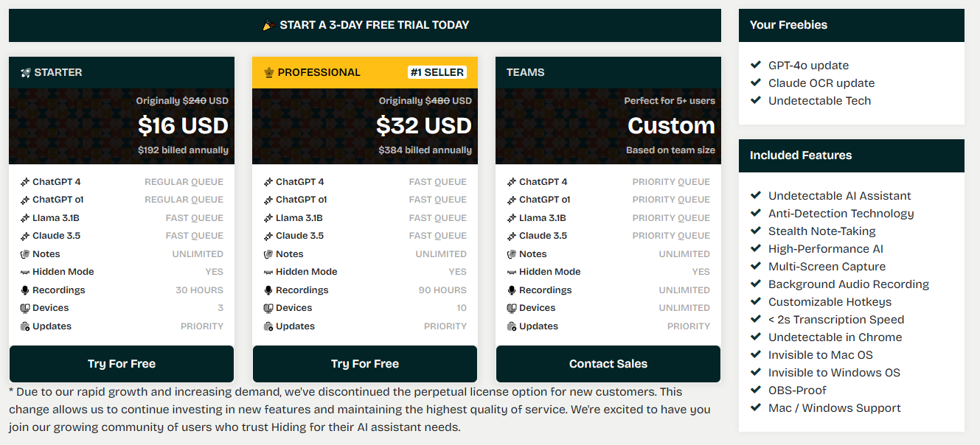The width and height of the screenshot is (980, 445).
Task: Click the Updates icon in Teams plan
Action: pyautogui.click(x=512, y=326)
